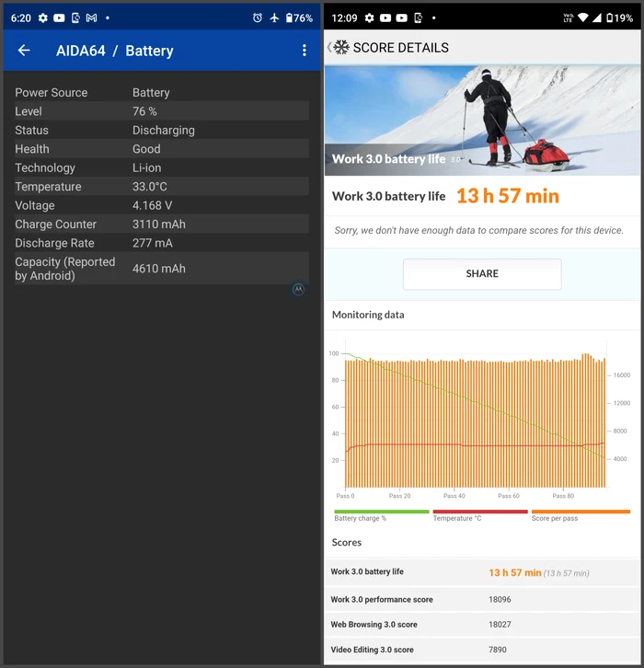644x668 pixels.
Task: Tap the 6:20 clock in status bar
Action: point(21,17)
